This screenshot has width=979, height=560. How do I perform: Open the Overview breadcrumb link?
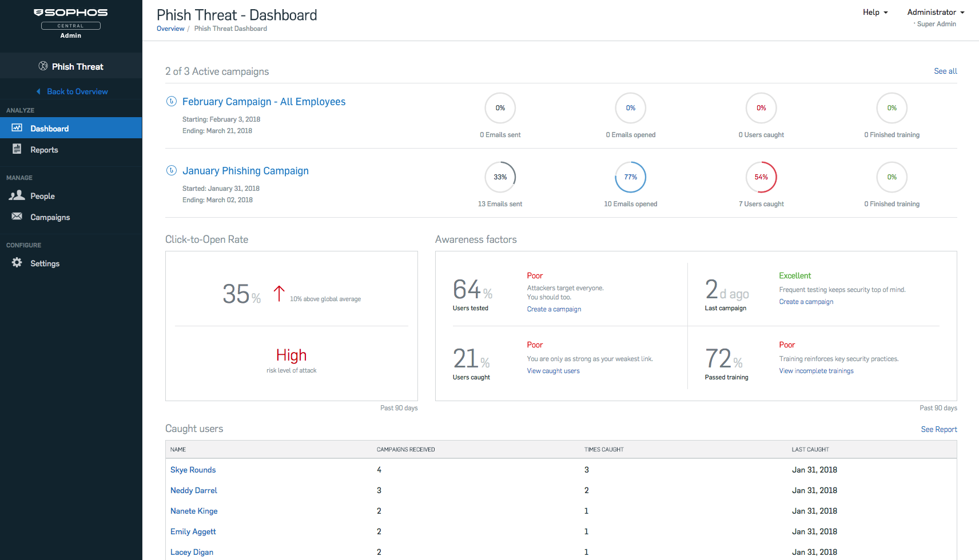pyautogui.click(x=170, y=28)
